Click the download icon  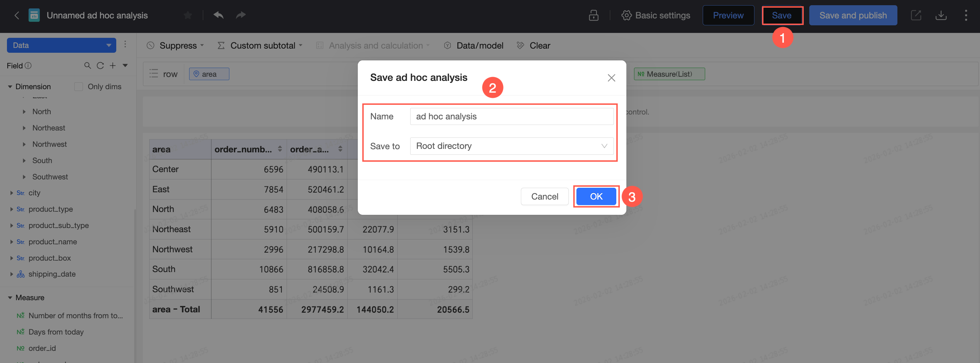pyautogui.click(x=940, y=15)
